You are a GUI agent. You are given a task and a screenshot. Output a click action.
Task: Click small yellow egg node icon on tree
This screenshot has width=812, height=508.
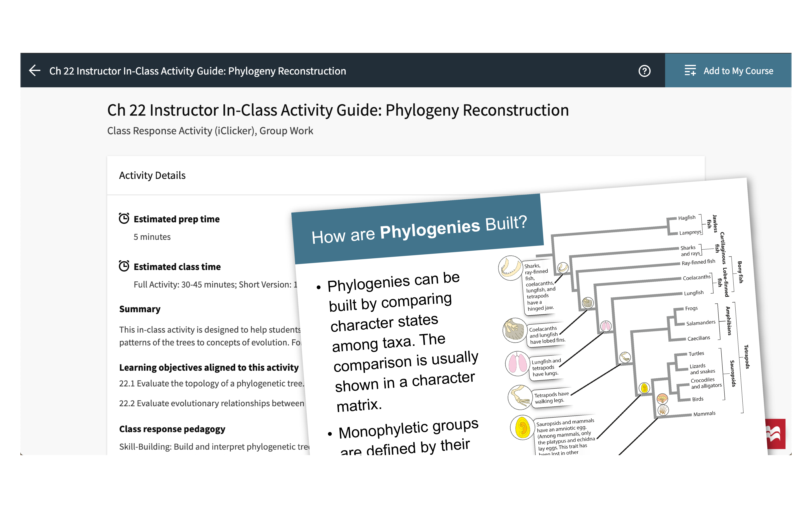click(x=644, y=388)
